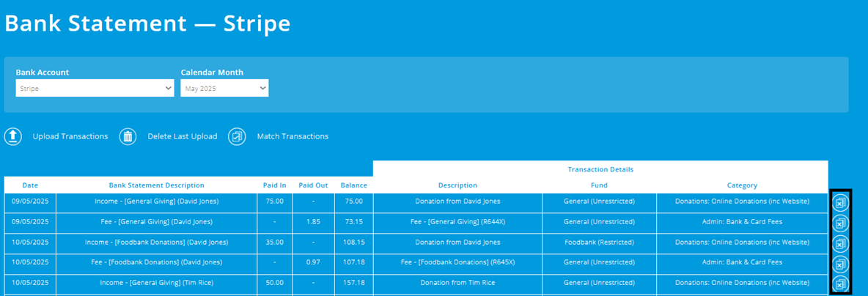
Task: Click the 'Donation from Tim Rice' description
Action: tap(457, 283)
